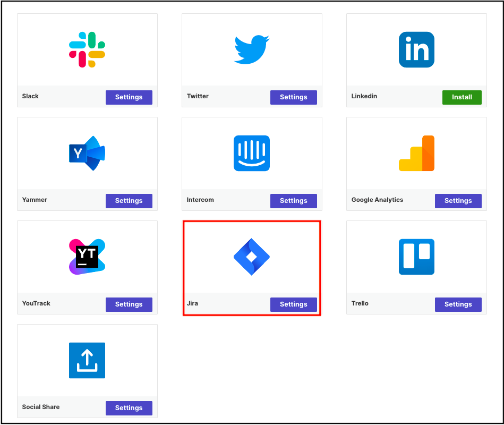Click the Yammer logo icon
Viewport: 504px width, 425px height.
87,153
